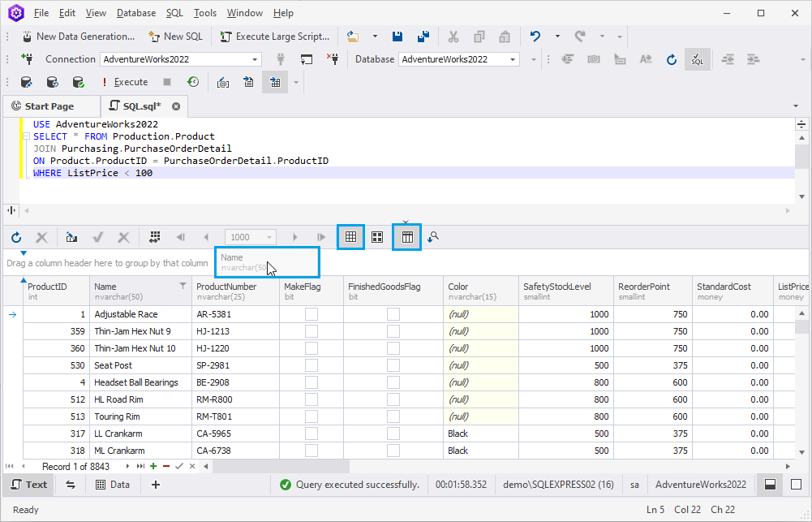Open the document tab list dropdown
This screenshot has width=812, height=522.
point(796,106)
